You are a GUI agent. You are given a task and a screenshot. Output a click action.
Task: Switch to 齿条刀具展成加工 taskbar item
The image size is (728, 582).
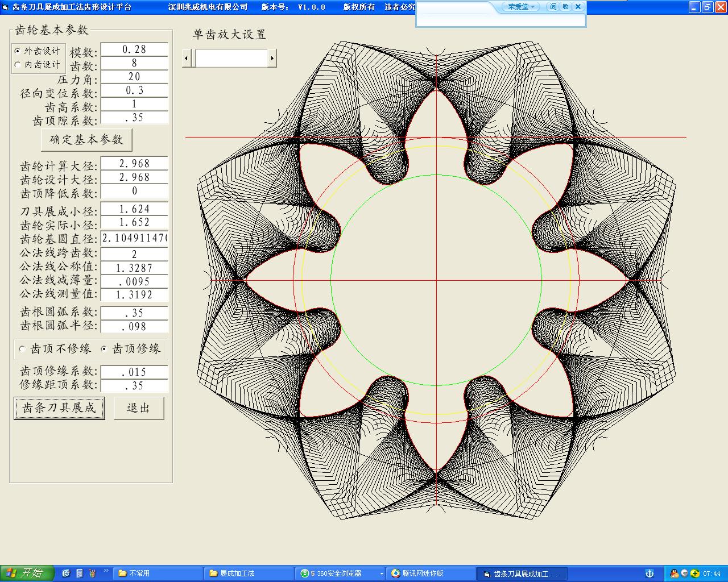click(x=522, y=573)
